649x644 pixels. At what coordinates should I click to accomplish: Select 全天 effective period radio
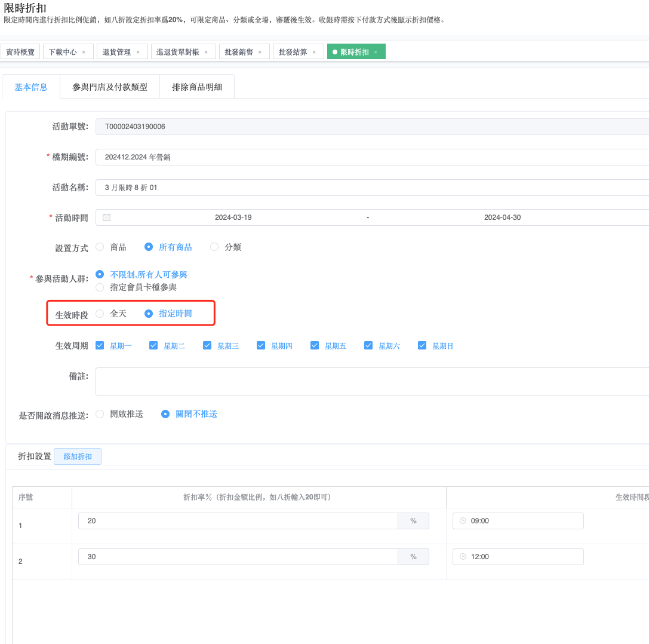[x=100, y=314]
